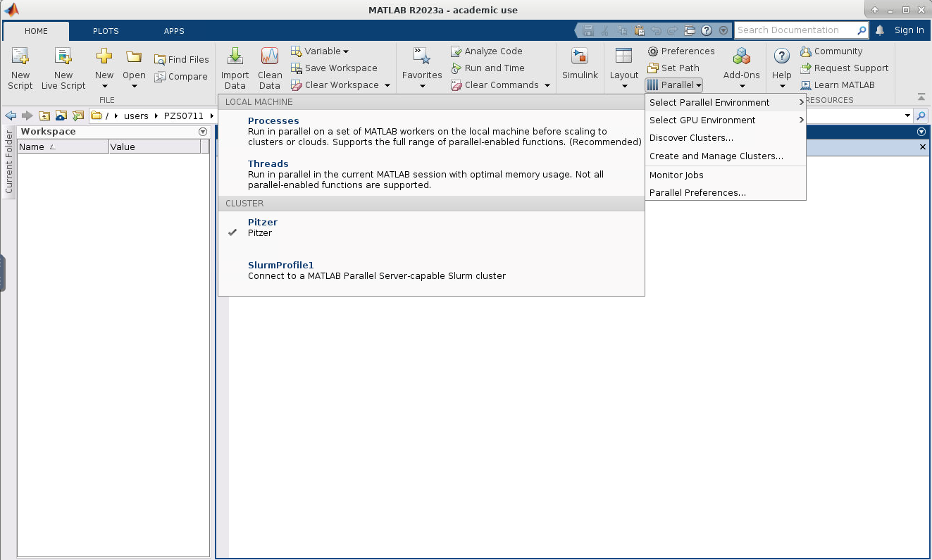Choose the Processes local parallel environment
932x560 pixels.
[273, 121]
